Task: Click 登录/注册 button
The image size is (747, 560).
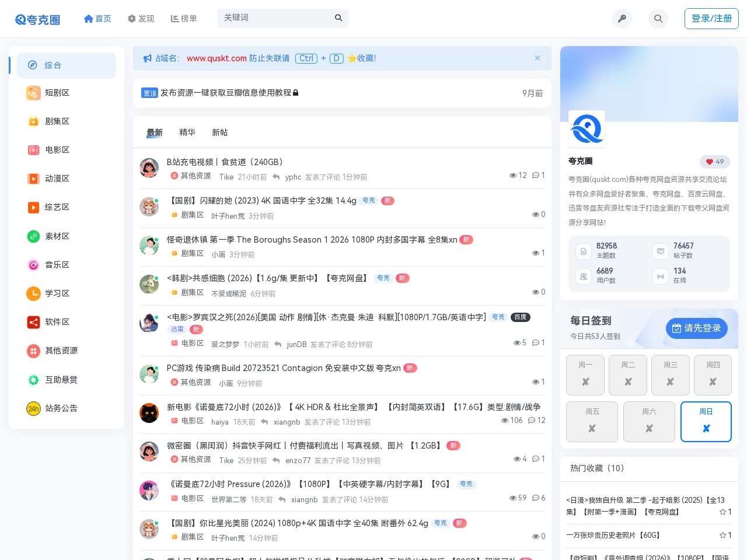Action: [711, 19]
